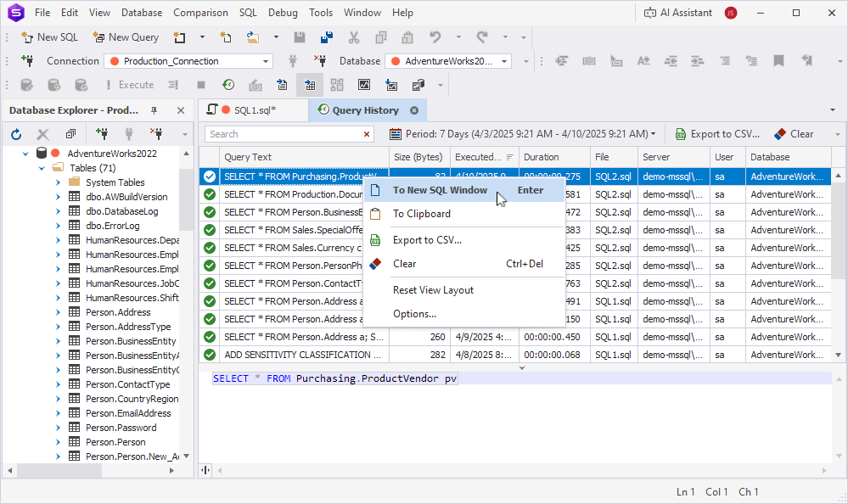The height and width of the screenshot is (504, 848).
Task: Toggle the checkmark on the selected query row
Action: point(209,176)
